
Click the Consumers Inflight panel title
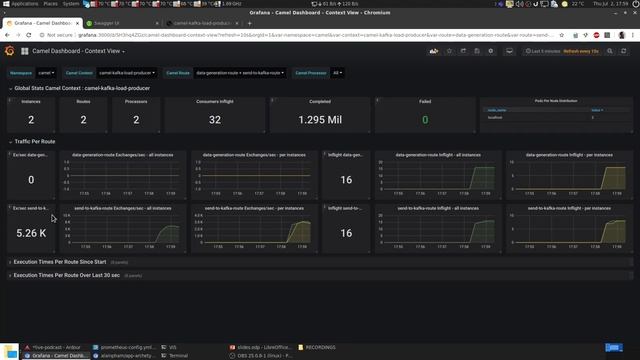(x=215, y=102)
